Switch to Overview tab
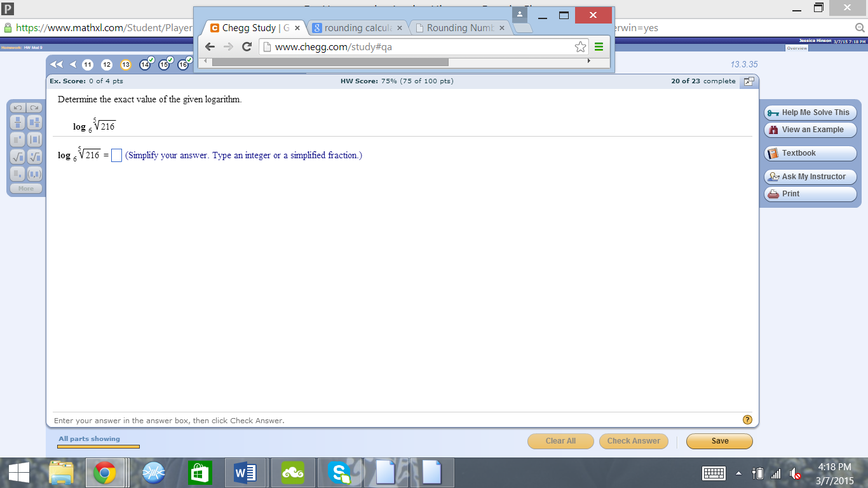The width and height of the screenshot is (868, 488). click(x=796, y=48)
